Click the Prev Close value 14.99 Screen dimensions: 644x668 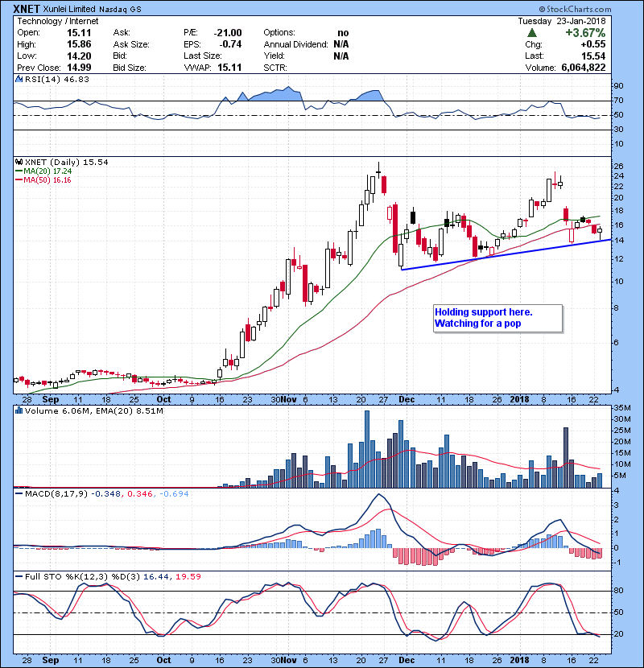[79, 68]
